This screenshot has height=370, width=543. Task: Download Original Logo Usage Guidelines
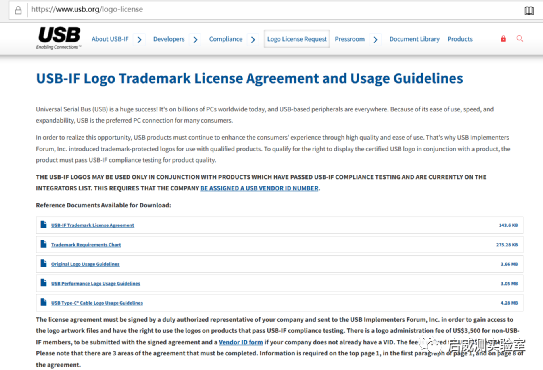pos(85,264)
